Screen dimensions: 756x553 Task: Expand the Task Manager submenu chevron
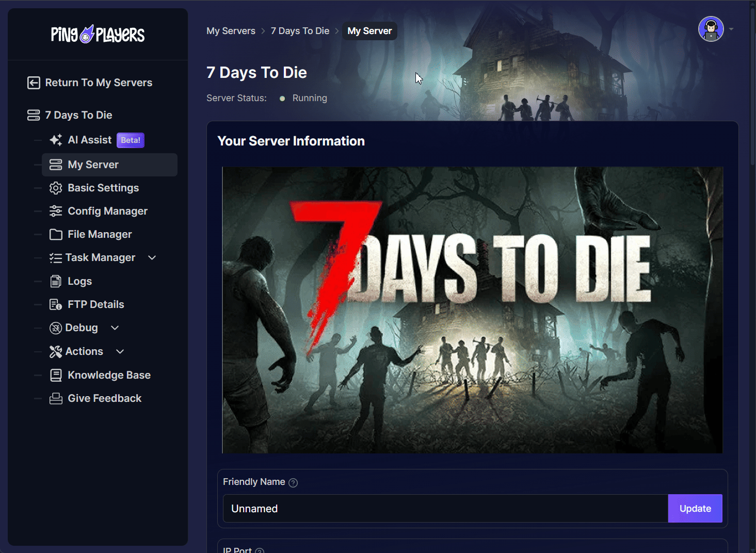point(152,257)
